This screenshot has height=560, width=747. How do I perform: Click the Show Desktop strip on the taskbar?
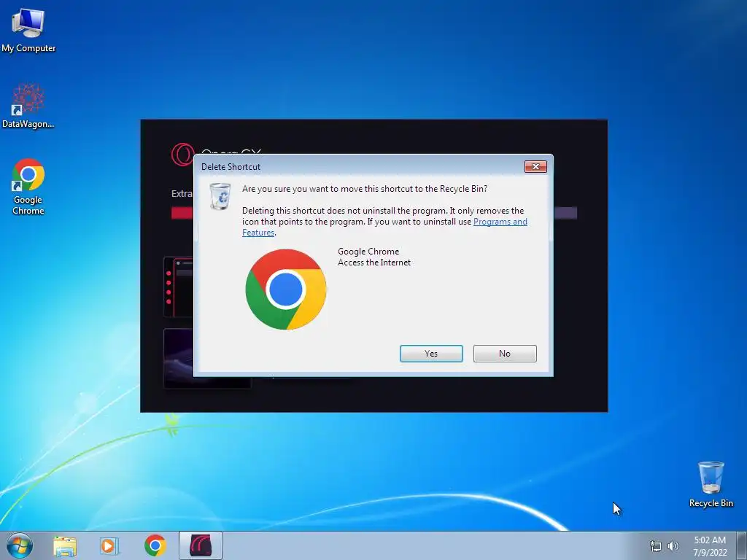(742, 545)
